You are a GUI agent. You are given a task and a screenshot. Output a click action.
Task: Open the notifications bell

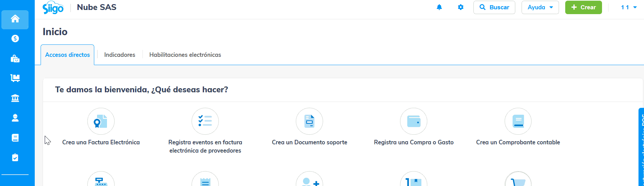pos(439,7)
